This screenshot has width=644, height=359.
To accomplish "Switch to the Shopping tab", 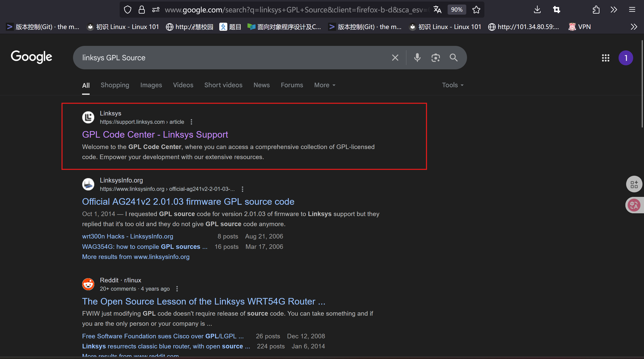I will (x=115, y=85).
